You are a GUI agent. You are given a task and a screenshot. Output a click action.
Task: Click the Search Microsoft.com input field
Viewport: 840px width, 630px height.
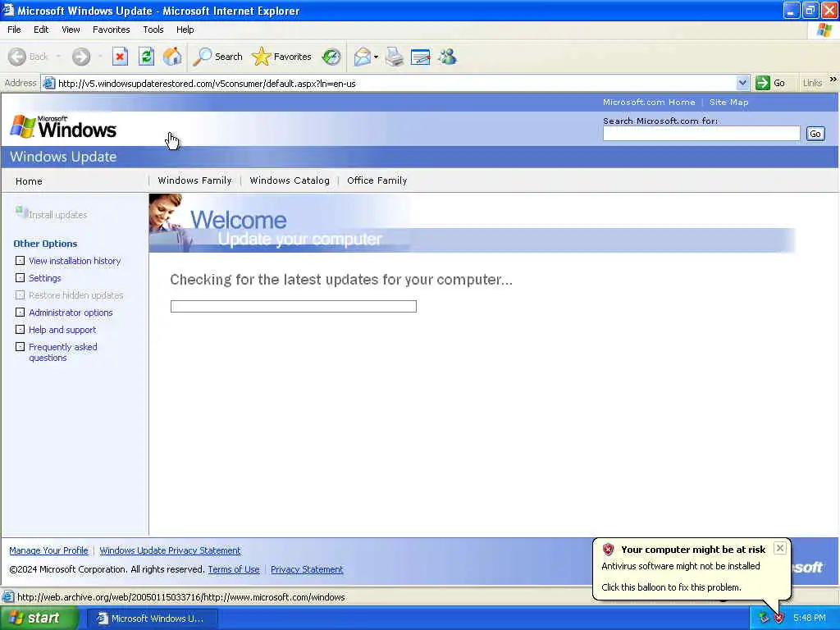click(701, 134)
